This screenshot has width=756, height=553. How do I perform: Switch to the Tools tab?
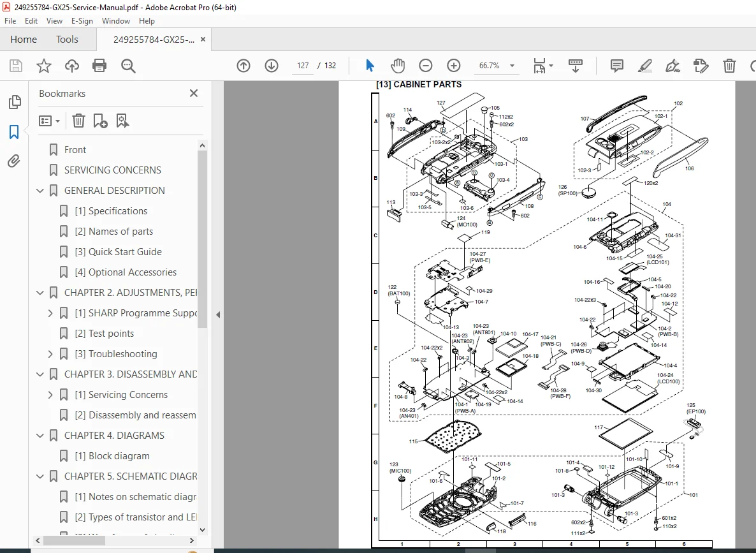pos(67,39)
